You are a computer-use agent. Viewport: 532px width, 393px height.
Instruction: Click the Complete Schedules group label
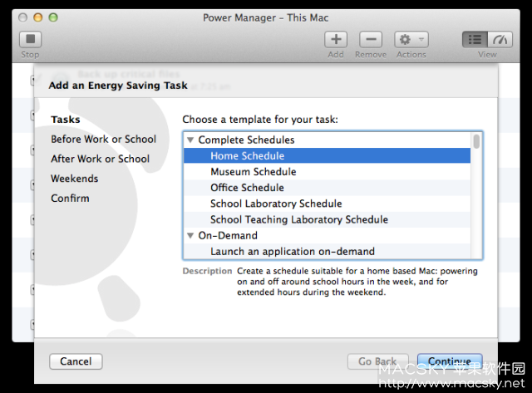[246, 140]
